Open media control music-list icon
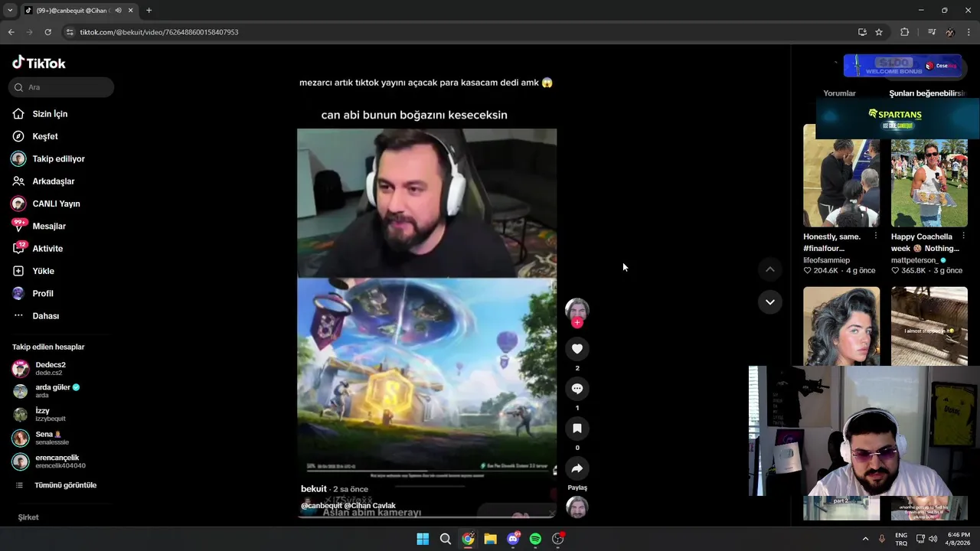Viewport: 980px width, 551px height. pos(931,32)
